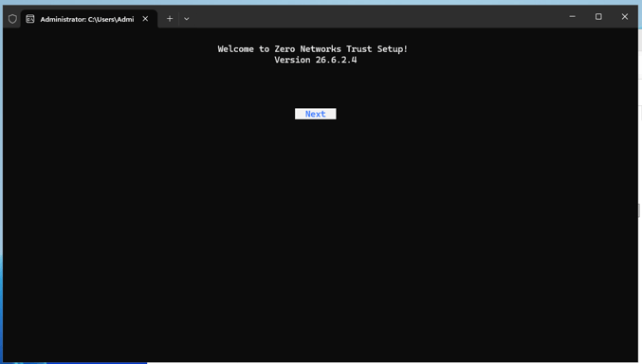
Task: Click the 'Version 26.6.2.4' text
Action: click(315, 60)
